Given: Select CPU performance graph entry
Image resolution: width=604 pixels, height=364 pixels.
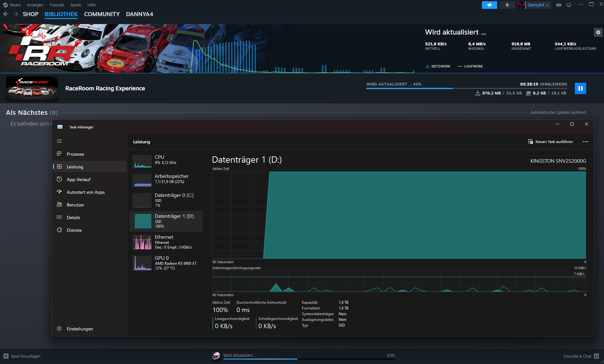Looking at the screenshot, I should point(166,161).
